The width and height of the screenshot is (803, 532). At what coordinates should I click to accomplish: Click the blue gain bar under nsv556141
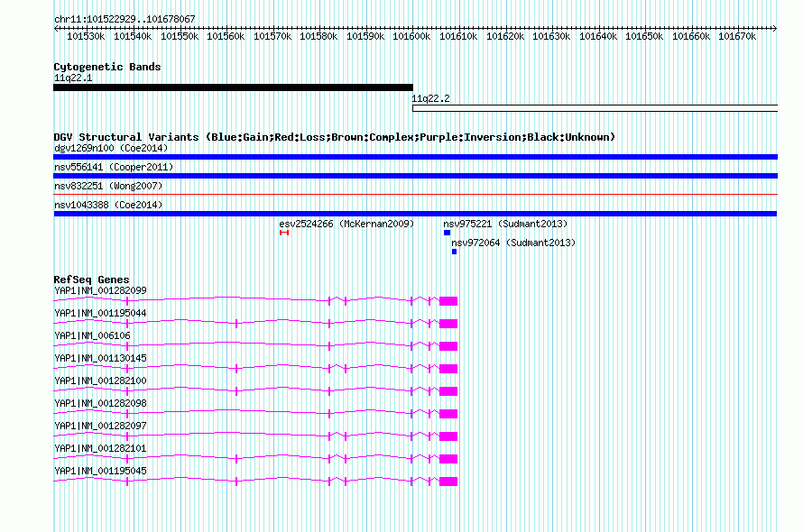pyautogui.click(x=415, y=176)
